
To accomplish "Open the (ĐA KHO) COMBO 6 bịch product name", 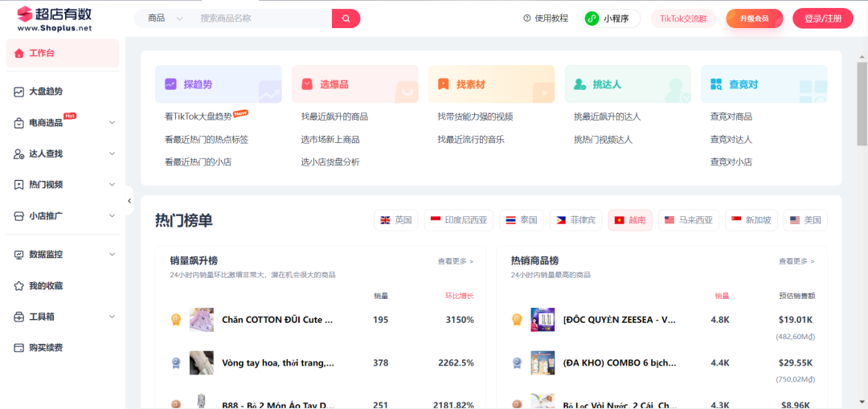I will 620,363.
